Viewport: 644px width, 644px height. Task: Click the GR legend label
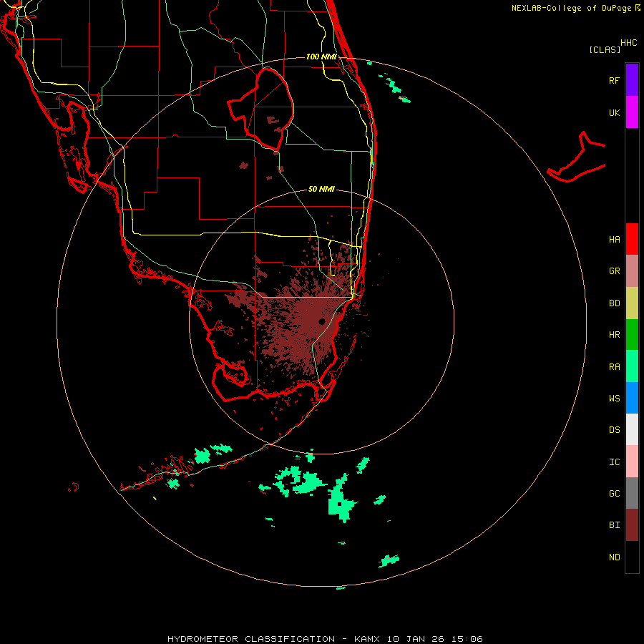[614, 271]
